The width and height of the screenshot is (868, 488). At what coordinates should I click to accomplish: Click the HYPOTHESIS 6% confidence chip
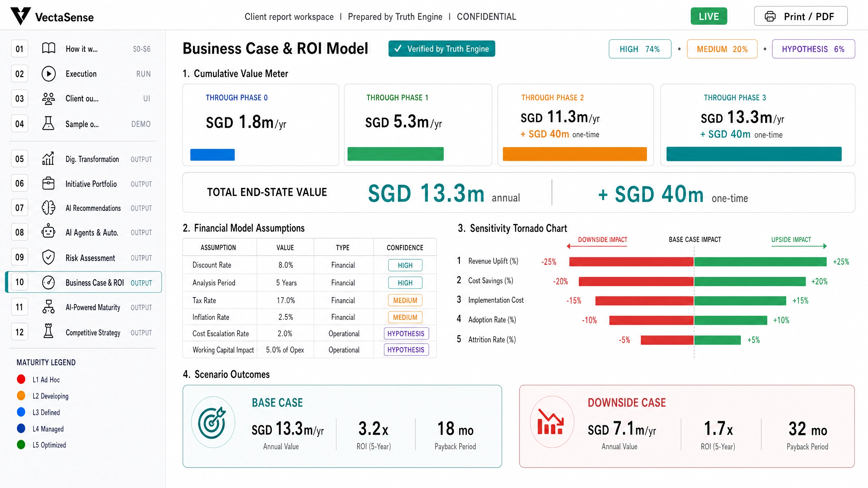(x=813, y=49)
